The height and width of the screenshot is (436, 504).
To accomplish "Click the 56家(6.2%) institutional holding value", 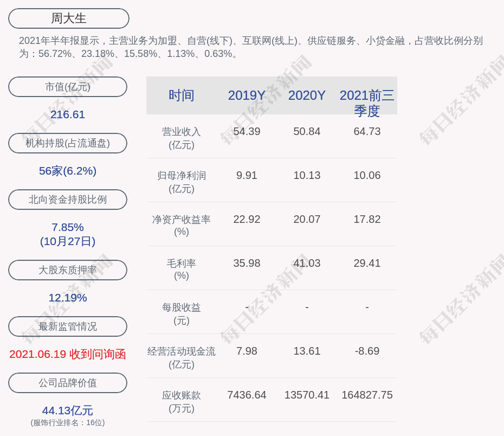I will (x=68, y=171).
